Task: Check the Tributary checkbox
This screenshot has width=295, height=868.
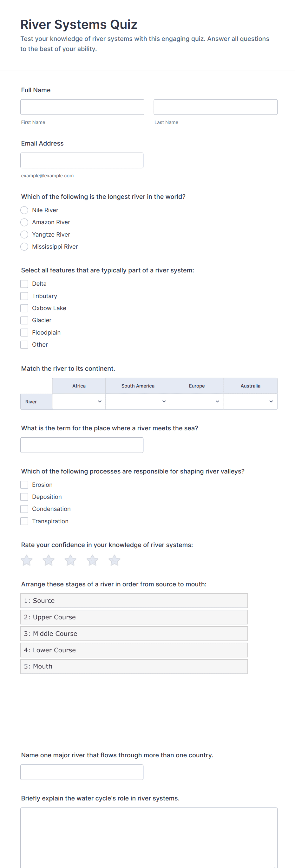Action: [x=24, y=296]
